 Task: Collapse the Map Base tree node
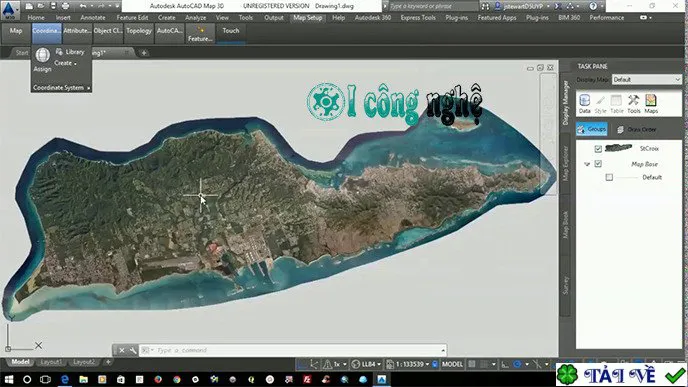point(587,164)
